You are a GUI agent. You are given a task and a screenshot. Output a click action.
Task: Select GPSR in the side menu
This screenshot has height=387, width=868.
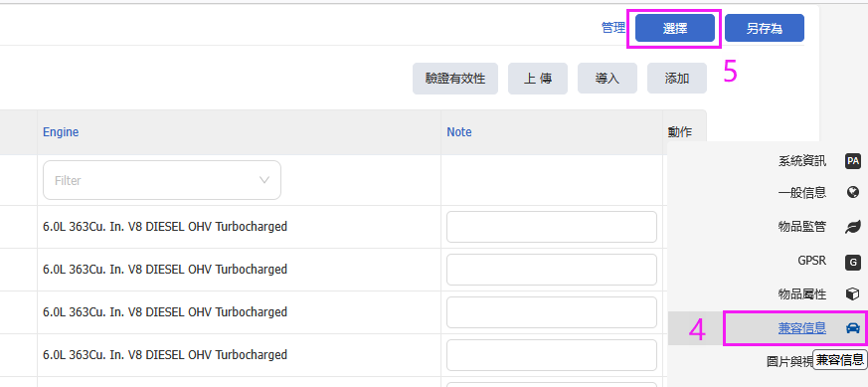tap(811, 261)
